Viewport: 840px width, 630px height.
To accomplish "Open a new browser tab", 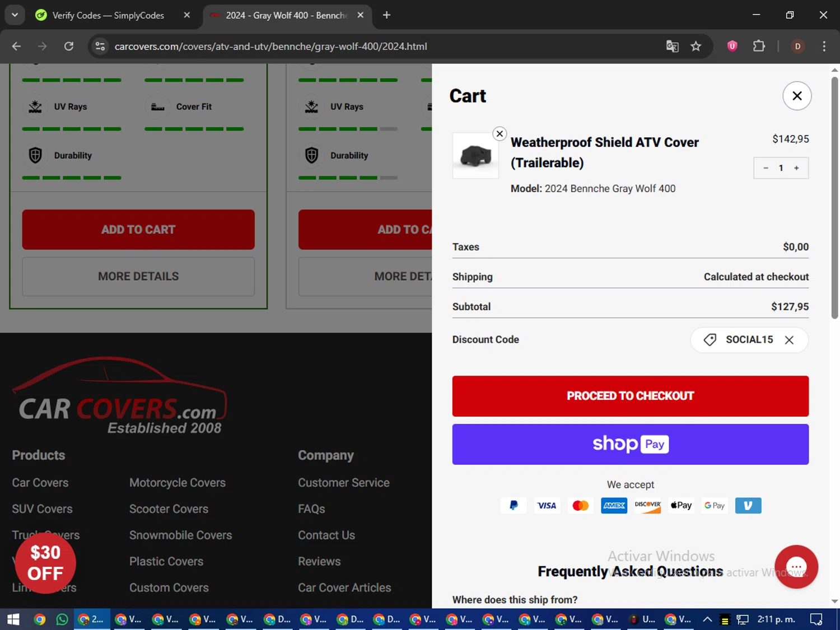I will [x=386, y=15].
